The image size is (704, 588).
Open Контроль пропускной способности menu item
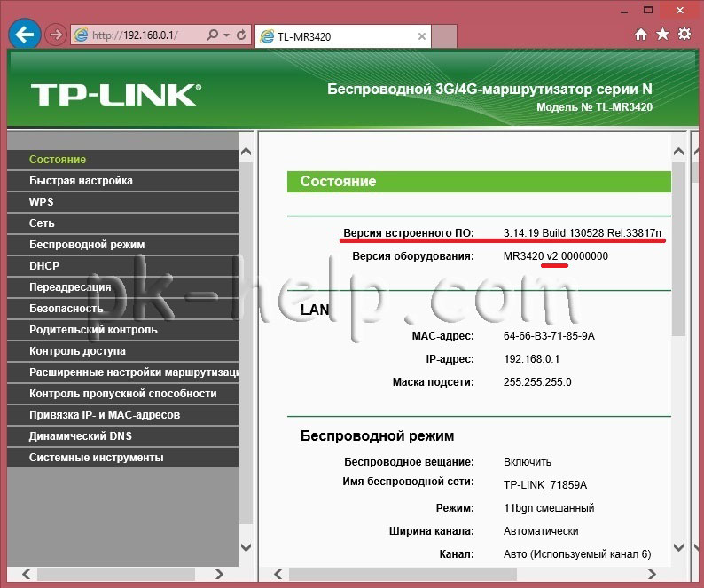tap(122, 394)
